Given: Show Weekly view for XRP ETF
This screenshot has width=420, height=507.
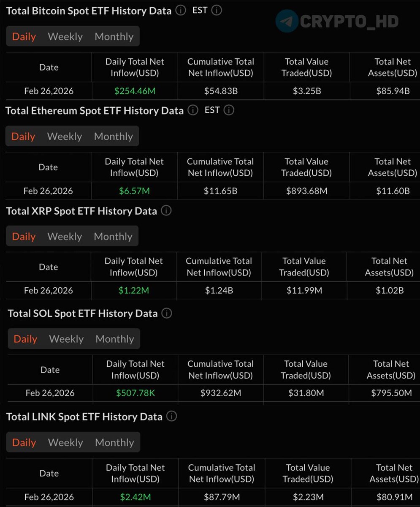Looking at the screenshot, I should pos(65,237).
